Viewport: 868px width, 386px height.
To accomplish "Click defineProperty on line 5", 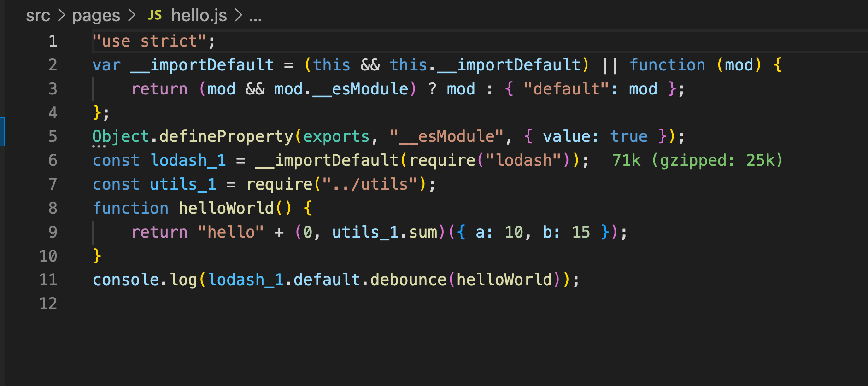I will [226, 136].
